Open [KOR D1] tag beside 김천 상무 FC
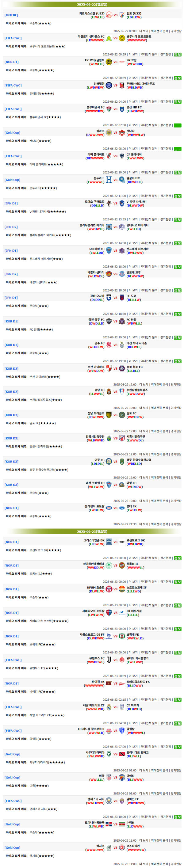This screenshot has width=184, height=868. (11, 322)
